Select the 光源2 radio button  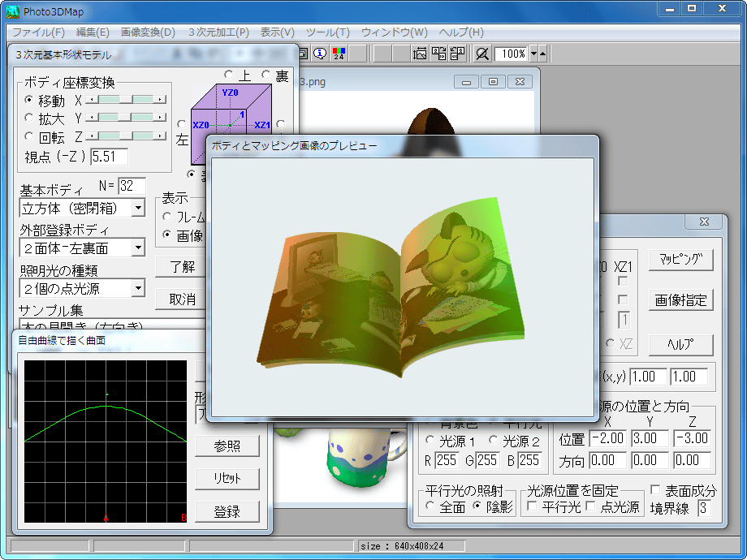coord(493,440)
